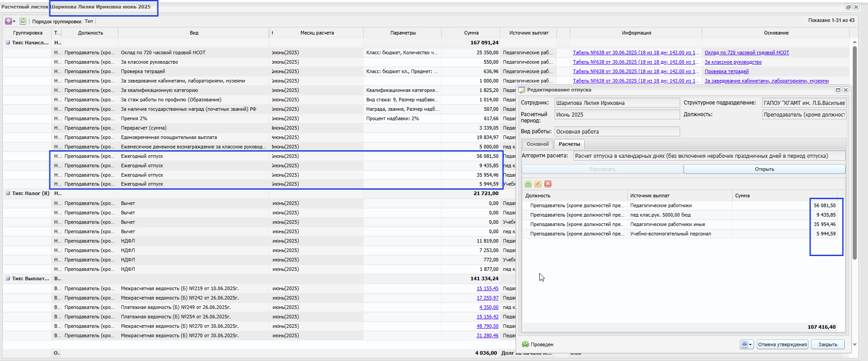Sort by Вид column header
Viewport: 868px width, 361px height.
[194, 33]
